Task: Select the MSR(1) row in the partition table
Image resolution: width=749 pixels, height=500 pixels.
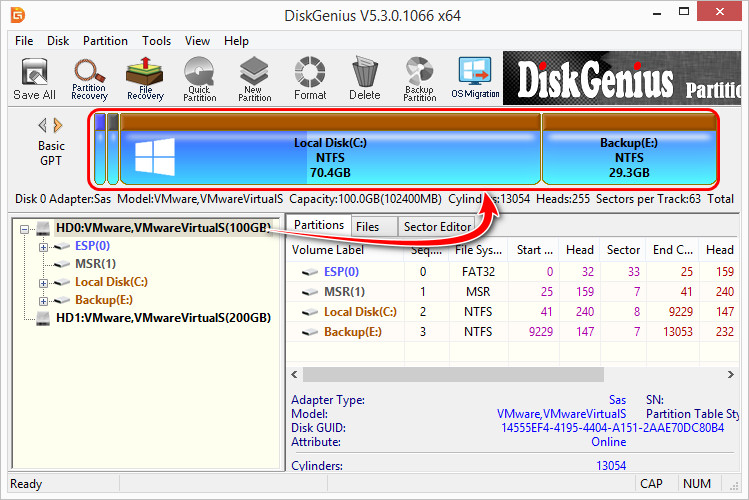Action: 513,292
